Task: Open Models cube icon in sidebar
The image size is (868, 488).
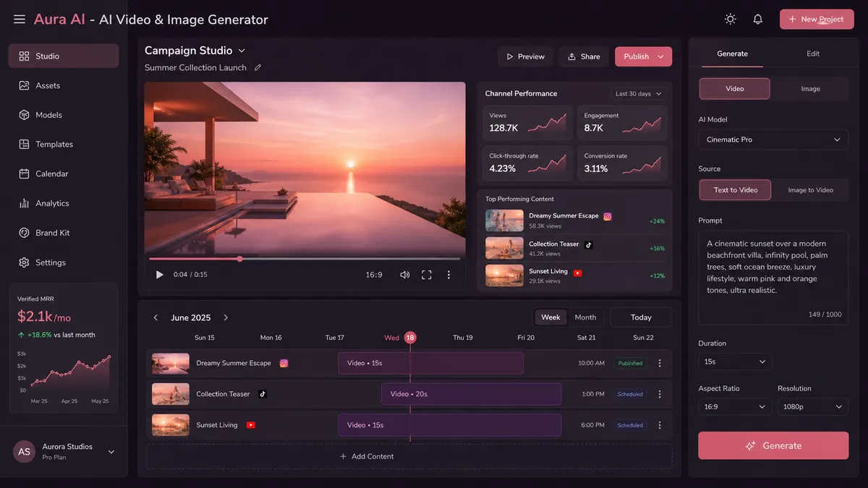Action: coord(24,115)
